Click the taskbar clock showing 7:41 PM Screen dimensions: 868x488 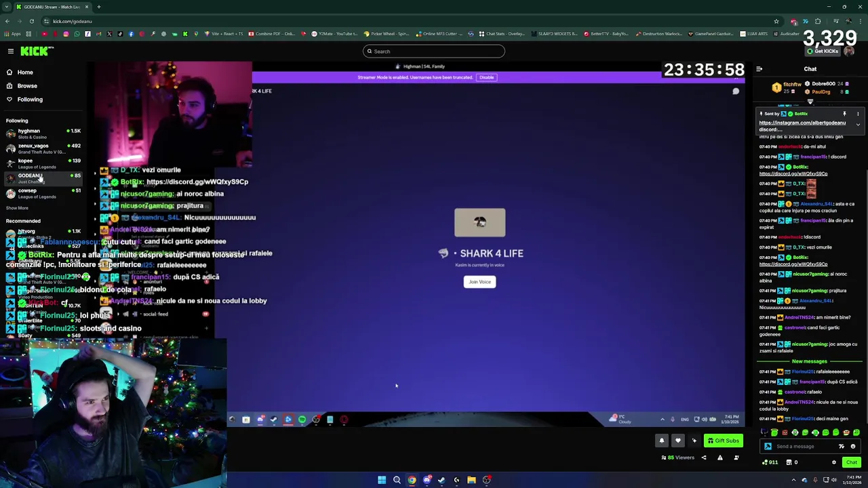[851, 480]
